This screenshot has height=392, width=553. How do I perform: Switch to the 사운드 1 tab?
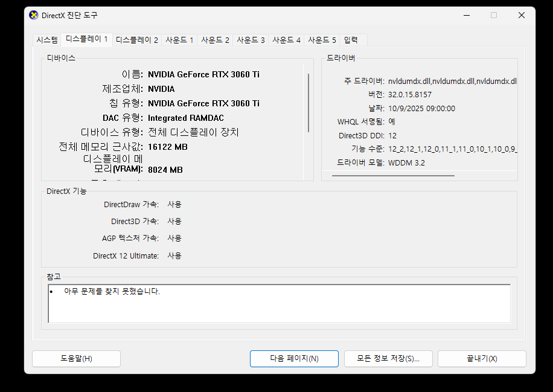click(x=179, y=40)
